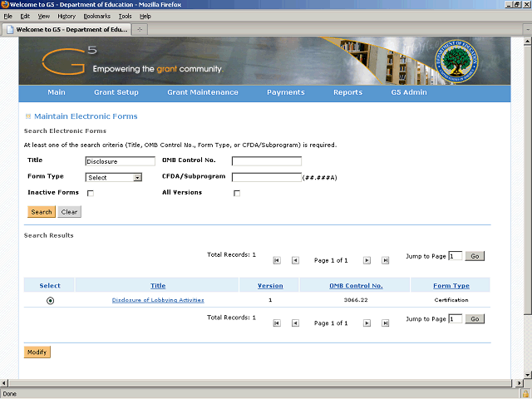This screenshot has height=399, width=532.
Task: Click the G5 logo in banner
Action: [70, 61]
